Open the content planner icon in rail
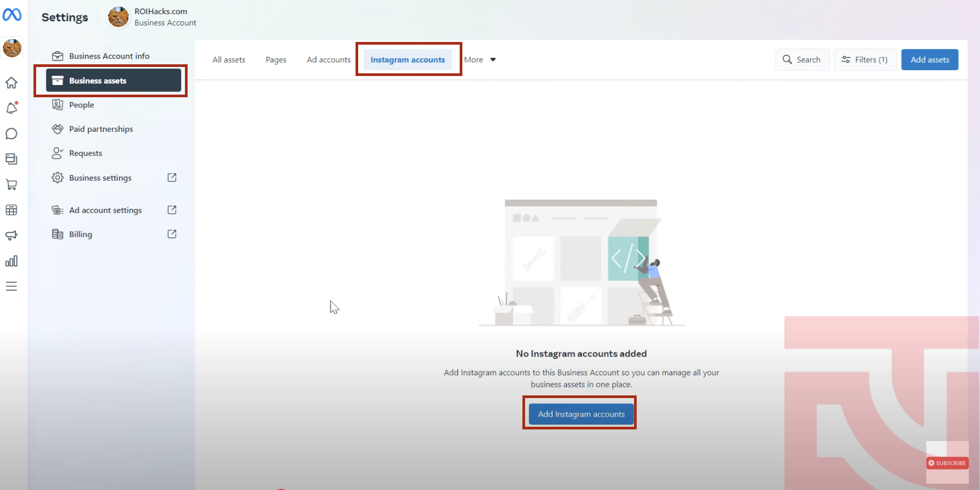980x490 pixels. click(x=12, y=159)
